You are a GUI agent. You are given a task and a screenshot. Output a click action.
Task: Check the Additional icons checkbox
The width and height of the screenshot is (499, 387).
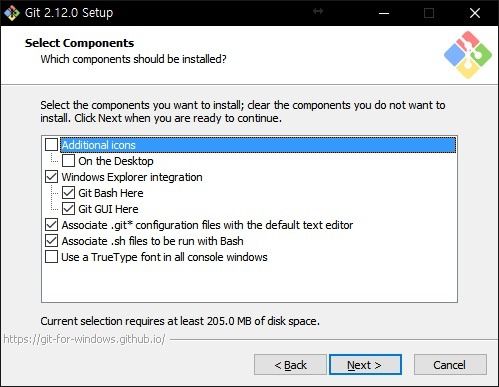click(x=51, y=145)
